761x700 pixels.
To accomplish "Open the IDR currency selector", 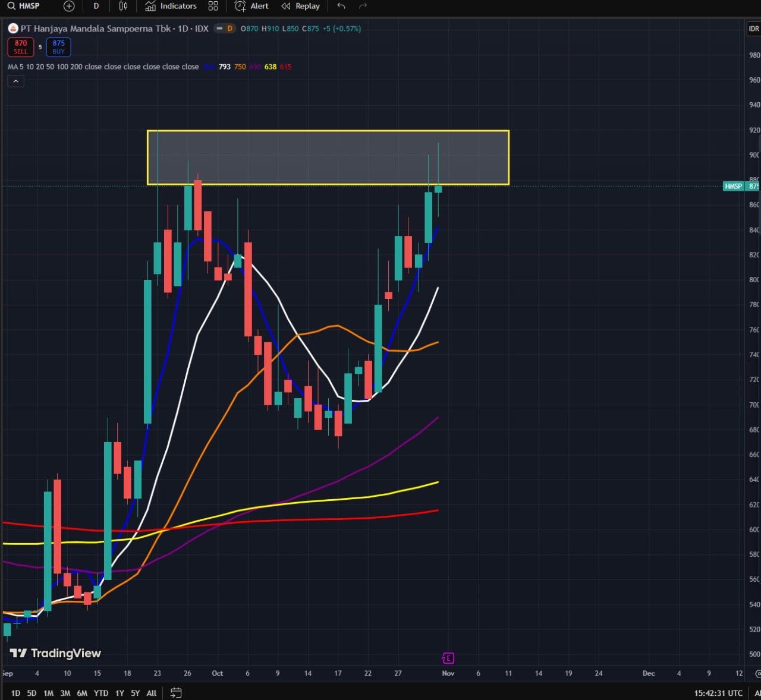I will click(753, 29).
